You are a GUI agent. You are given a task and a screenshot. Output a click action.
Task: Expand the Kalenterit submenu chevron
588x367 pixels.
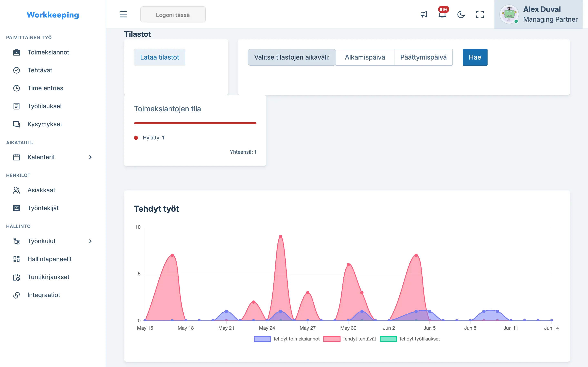(x=90, y=157)
